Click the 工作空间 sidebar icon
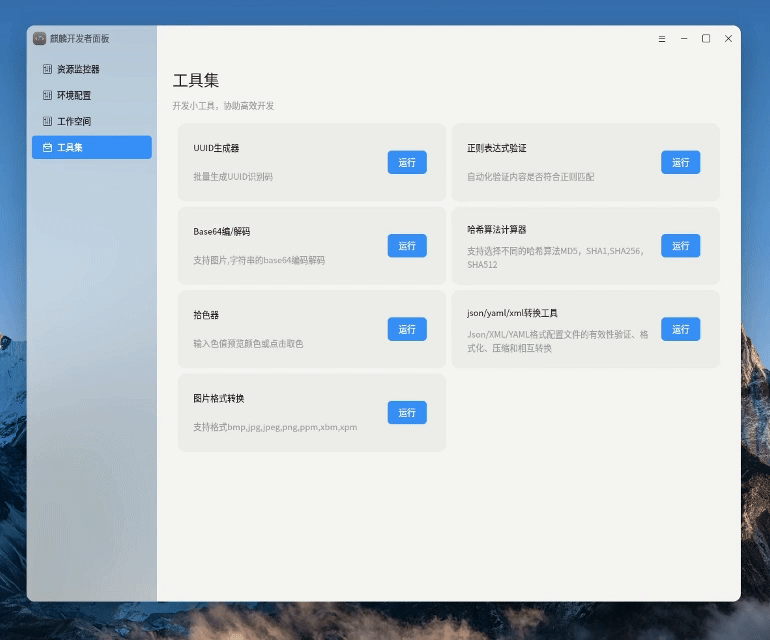Viewport: 770px width, 640px height. pyautogui.click(x=47, y=122)
